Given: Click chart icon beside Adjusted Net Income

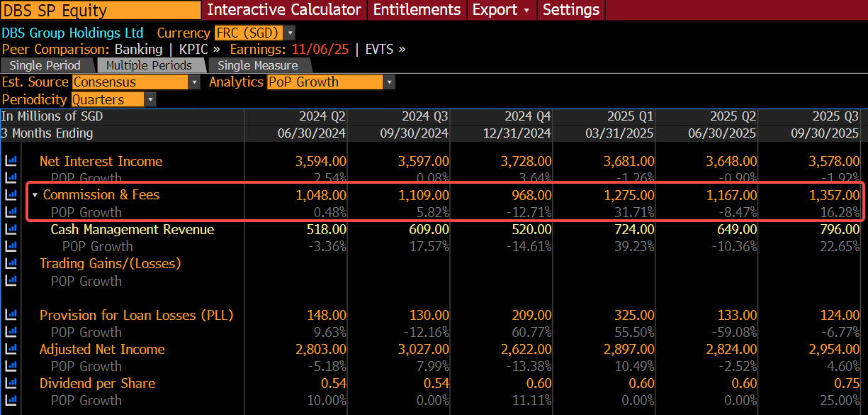Looking at the screenshot, I should click(11, 349).
